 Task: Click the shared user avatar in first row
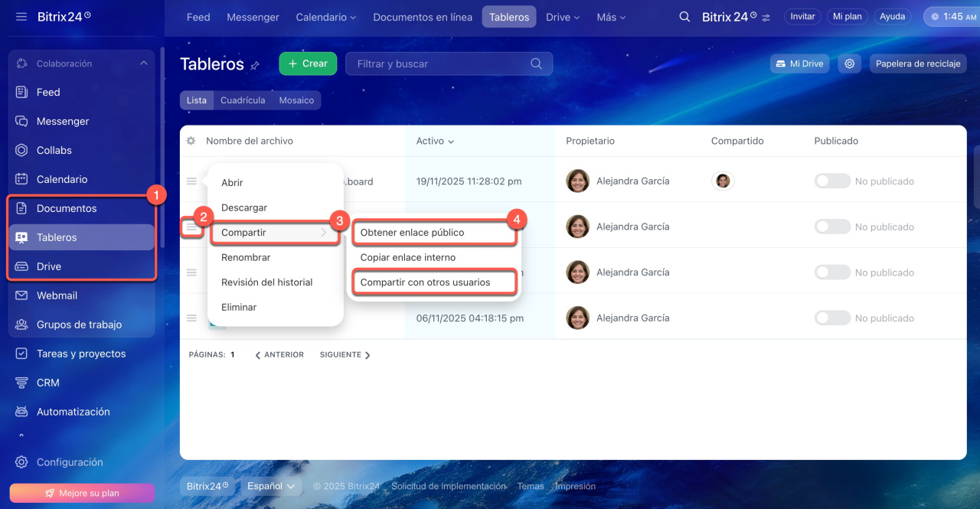723,181
